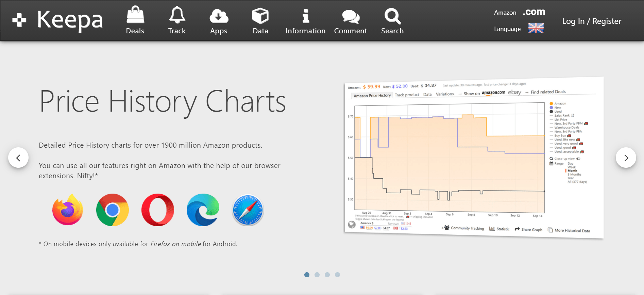Open the Comment speech bubbles icon
644x295 pixels.
[351, 17]
